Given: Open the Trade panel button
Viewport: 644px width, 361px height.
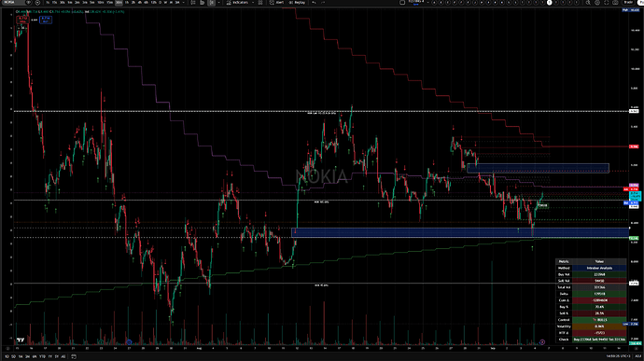Looking at the screenshot, I should [628, 2].
